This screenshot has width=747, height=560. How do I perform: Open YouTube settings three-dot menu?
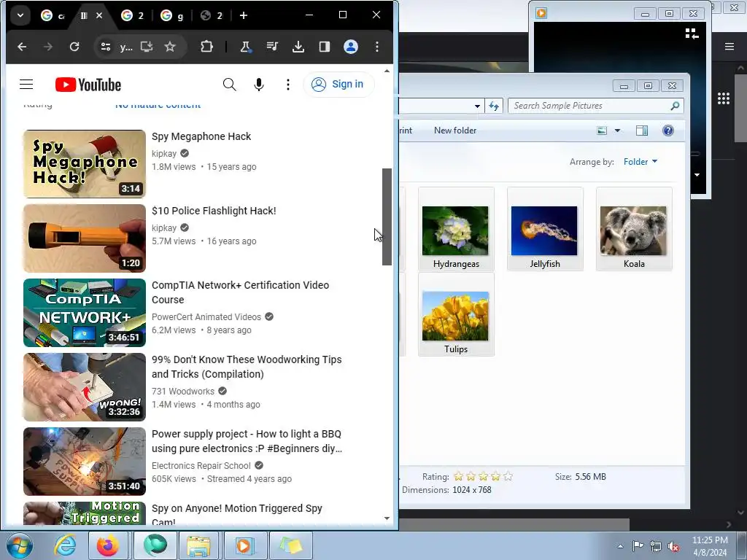tap(287, 85)
